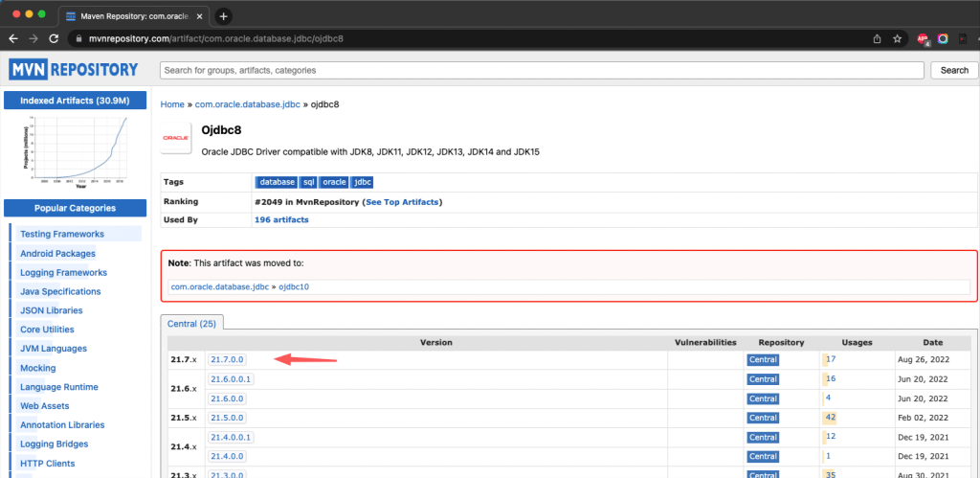The width and height of the screenshot is (980, 478).
Task: Click the oracle tag
Action: pos(334,182)
